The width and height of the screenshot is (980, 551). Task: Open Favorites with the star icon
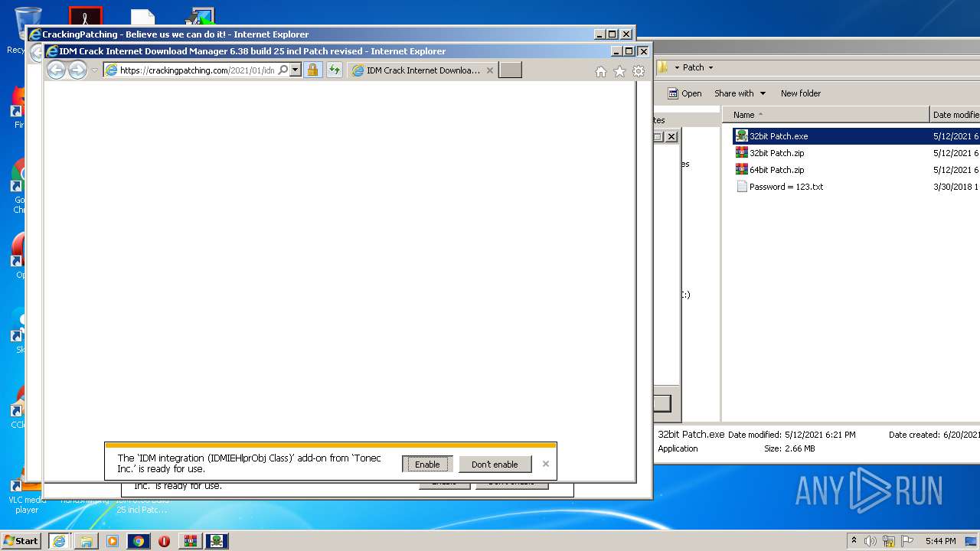pos(619,71)
